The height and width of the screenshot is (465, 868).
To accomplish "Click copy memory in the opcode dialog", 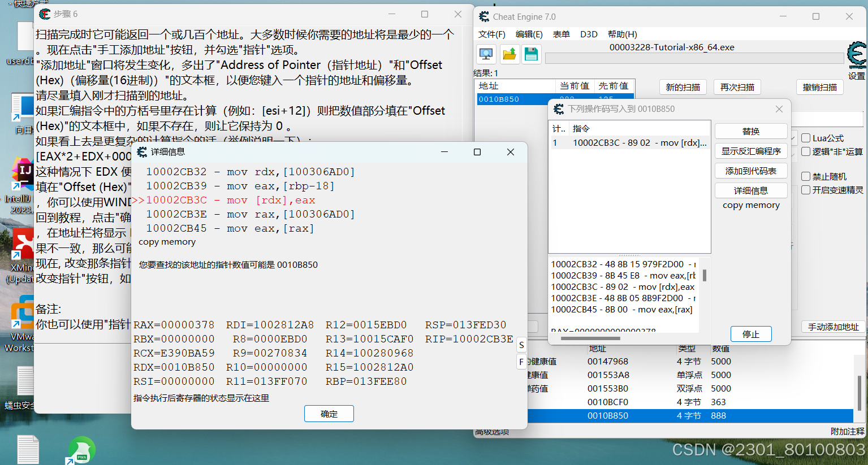I will coord(751,205).
